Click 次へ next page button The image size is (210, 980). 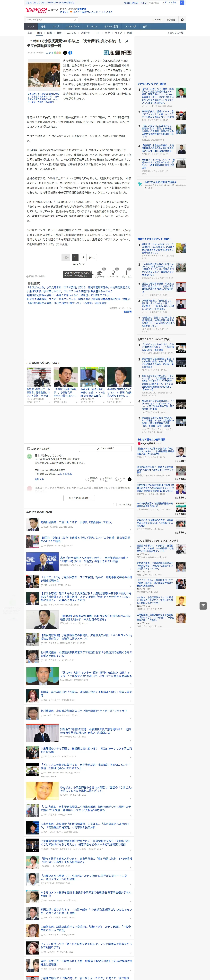coord(92,258)
